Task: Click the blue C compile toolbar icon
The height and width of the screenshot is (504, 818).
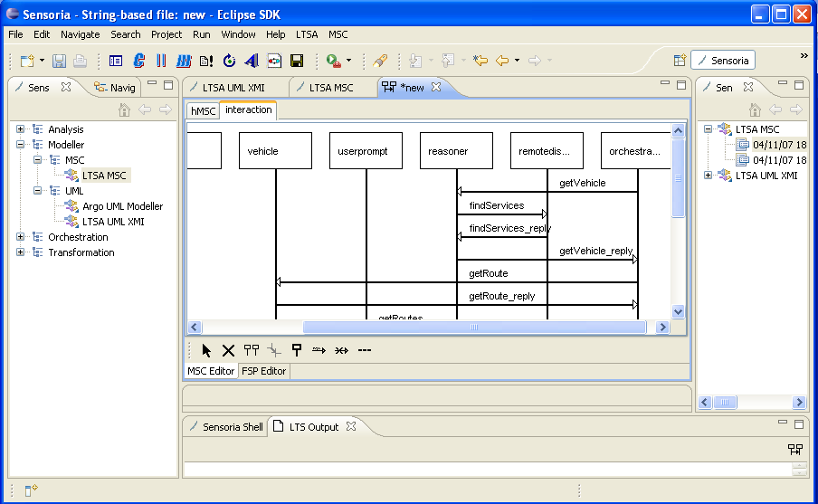Action: point(138,61)
